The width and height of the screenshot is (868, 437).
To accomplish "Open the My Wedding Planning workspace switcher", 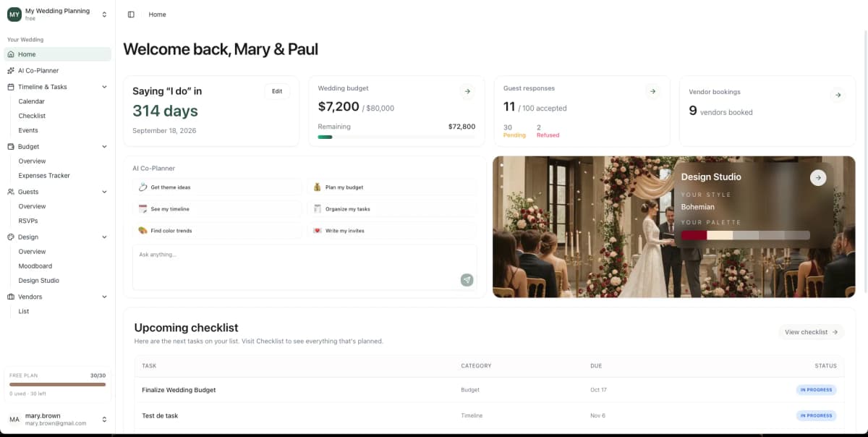I will (x=58, y=13).
